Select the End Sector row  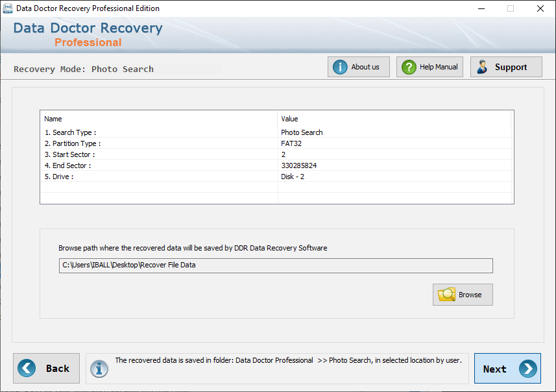[276, 165]
